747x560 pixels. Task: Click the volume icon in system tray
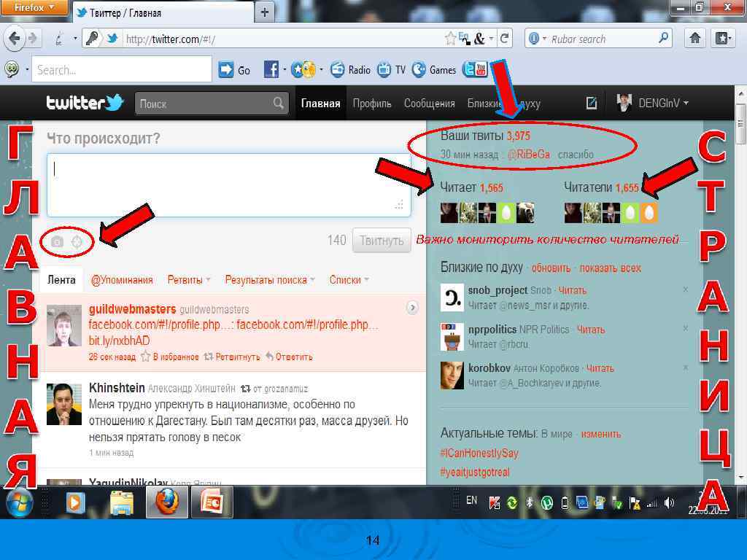pos(669,502)
